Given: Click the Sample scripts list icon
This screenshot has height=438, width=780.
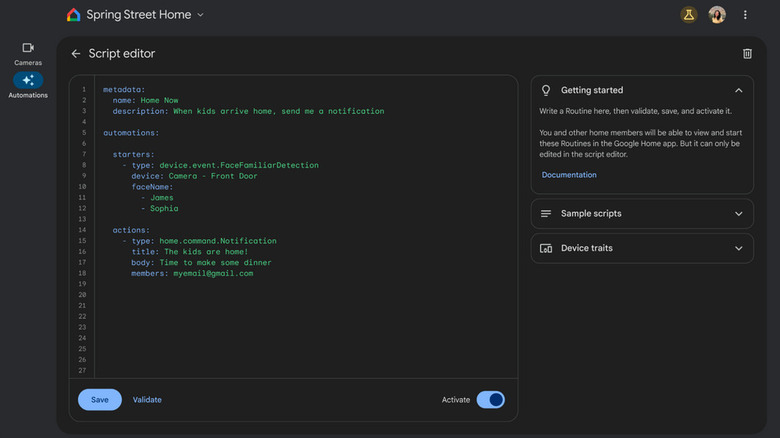Looking at the screenshot, I should 546,214.
